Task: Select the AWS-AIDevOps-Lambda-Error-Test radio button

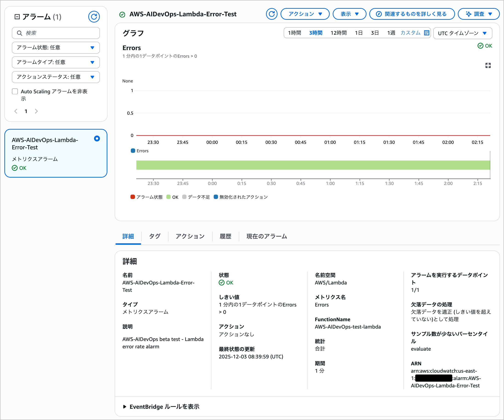Action: (x=97, y=138)
